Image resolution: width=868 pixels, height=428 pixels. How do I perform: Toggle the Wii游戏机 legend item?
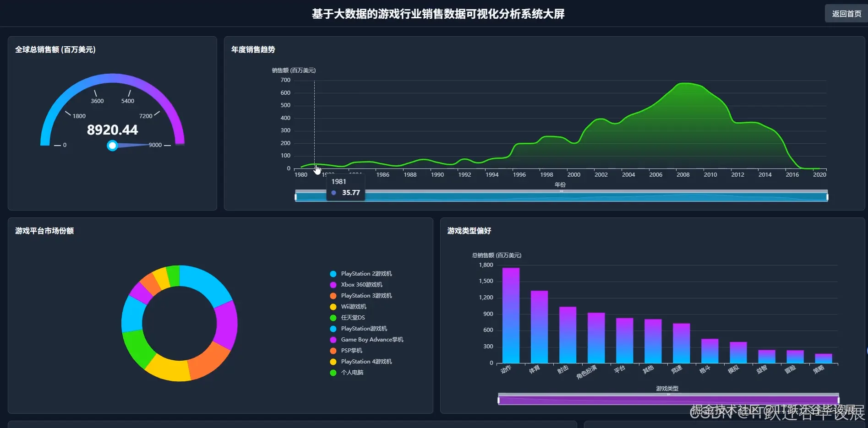pyautogui.click(x=333, y=306)
